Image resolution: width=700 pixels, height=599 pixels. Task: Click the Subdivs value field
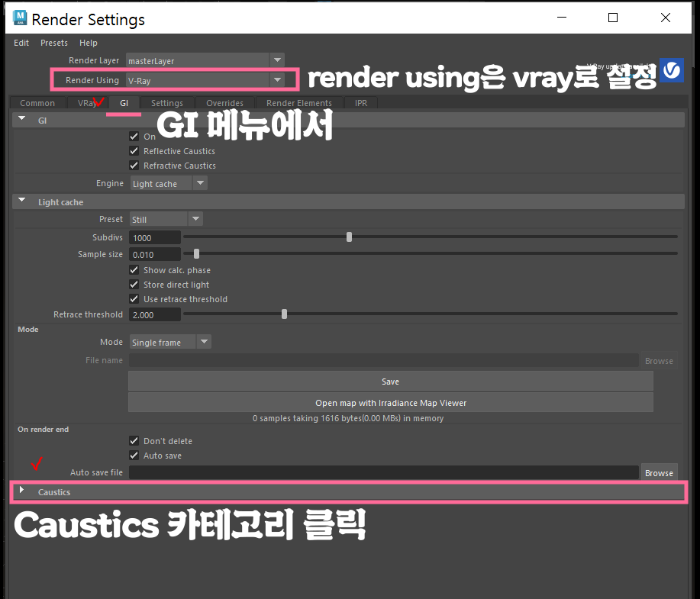click(155, 238)
